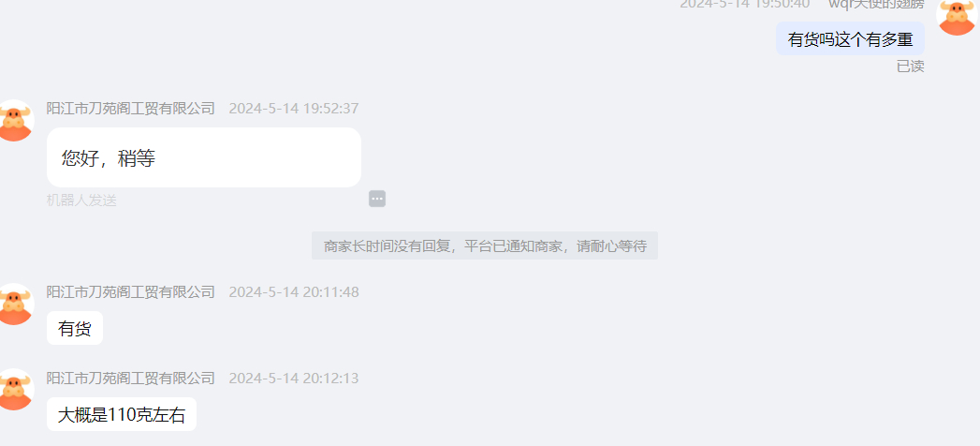Select the 20:11:48 timestamp

point(294,292)
